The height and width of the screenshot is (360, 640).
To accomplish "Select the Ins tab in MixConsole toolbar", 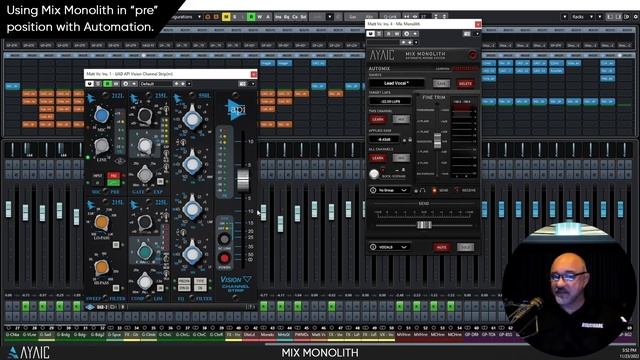I will 278,17.
